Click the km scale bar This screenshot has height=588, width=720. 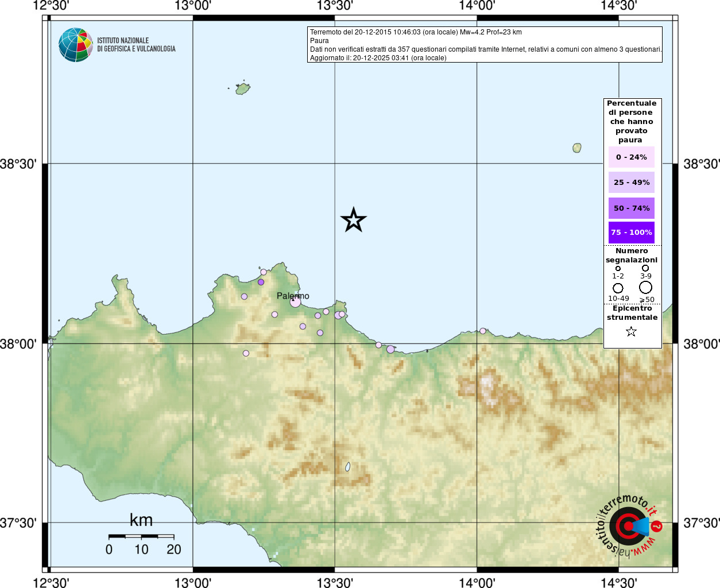141,536
